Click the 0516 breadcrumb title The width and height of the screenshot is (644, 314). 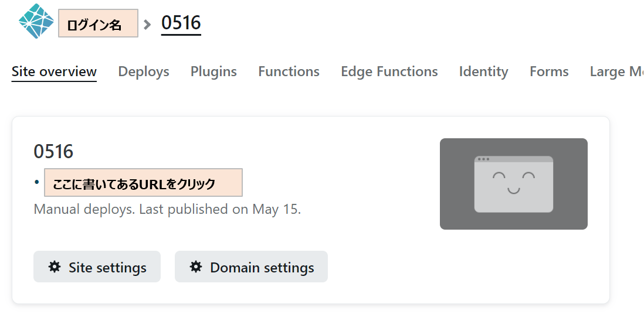181,23
